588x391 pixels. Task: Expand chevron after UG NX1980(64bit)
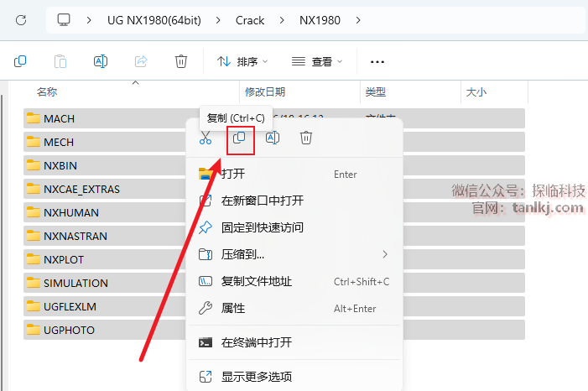tap(218, 20)
